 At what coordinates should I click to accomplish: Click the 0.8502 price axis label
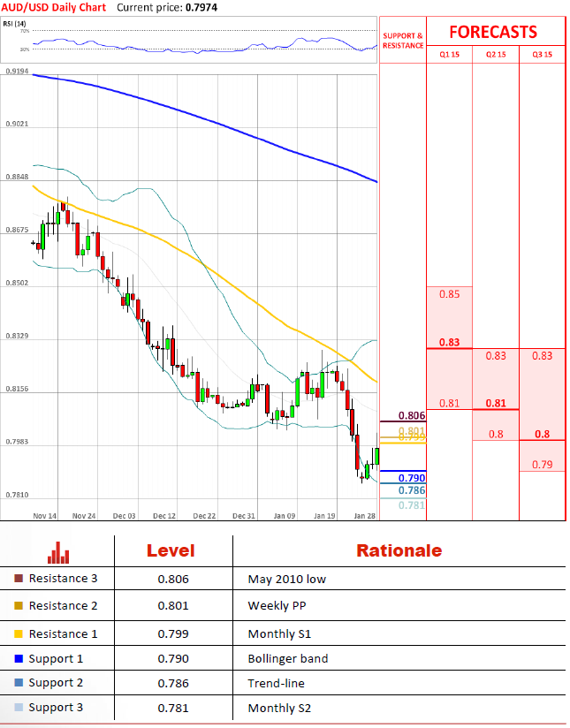coord(17,283)
